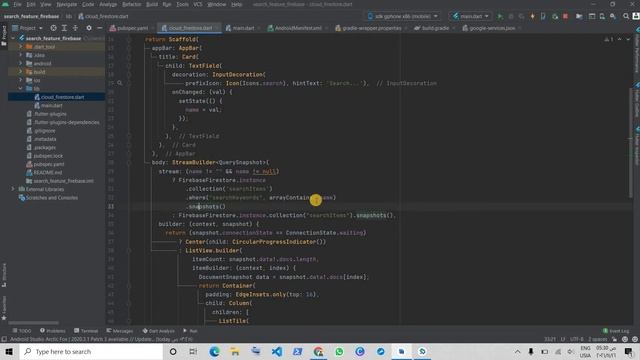Viewport: 640px width, 360px height.
Task: Open Microsoft Edge from the taskbar
Action: 214,351
